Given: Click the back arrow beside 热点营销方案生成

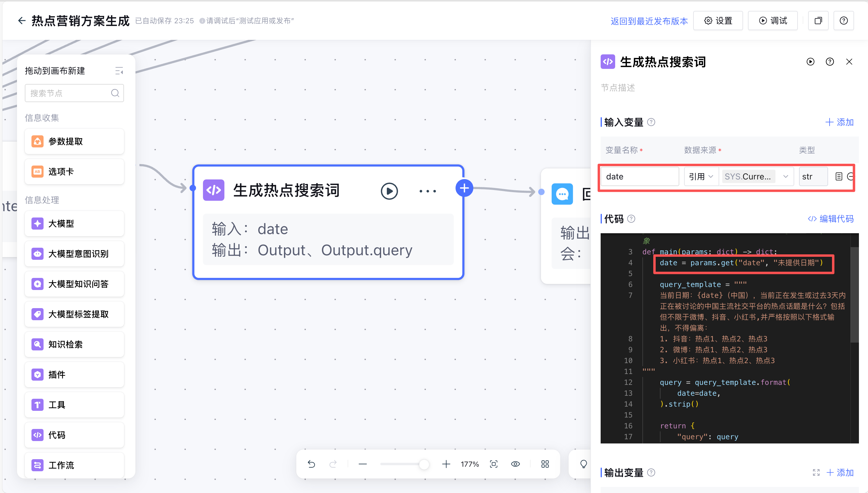Looking at the screenshot, I should click(x=22, y=21).
